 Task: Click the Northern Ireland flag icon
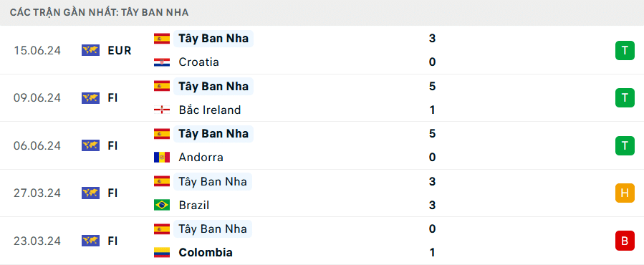(162, 110)
